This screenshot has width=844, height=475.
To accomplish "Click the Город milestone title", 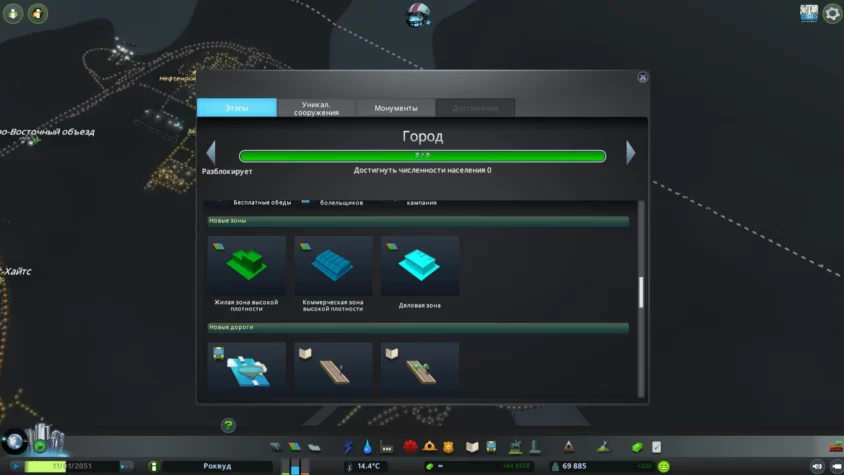I will pos(423,136).
